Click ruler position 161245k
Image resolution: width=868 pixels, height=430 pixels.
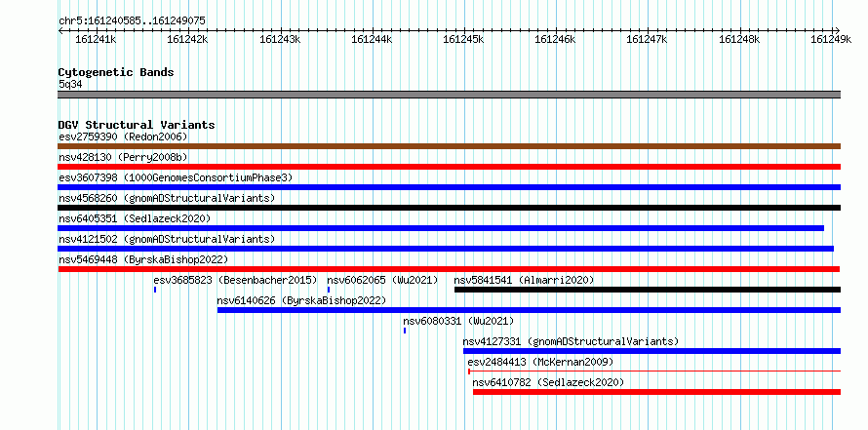(464, 39)
